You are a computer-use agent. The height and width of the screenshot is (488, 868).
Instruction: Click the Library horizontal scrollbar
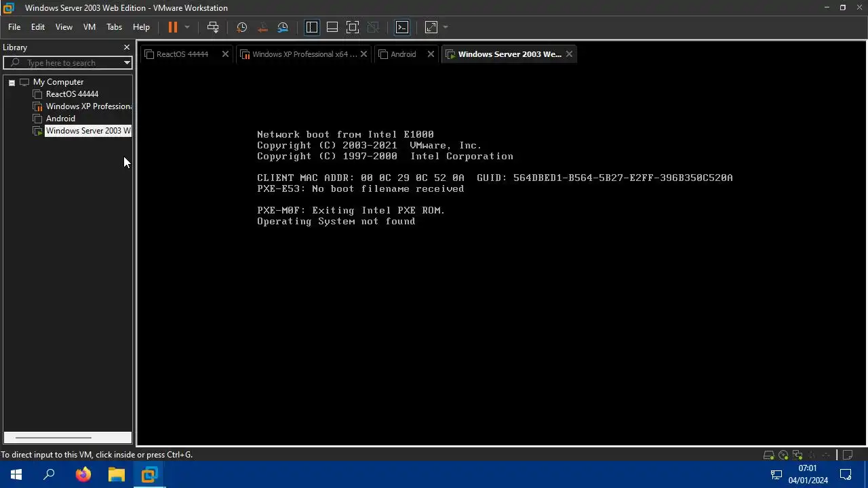(x=53, y=438)
